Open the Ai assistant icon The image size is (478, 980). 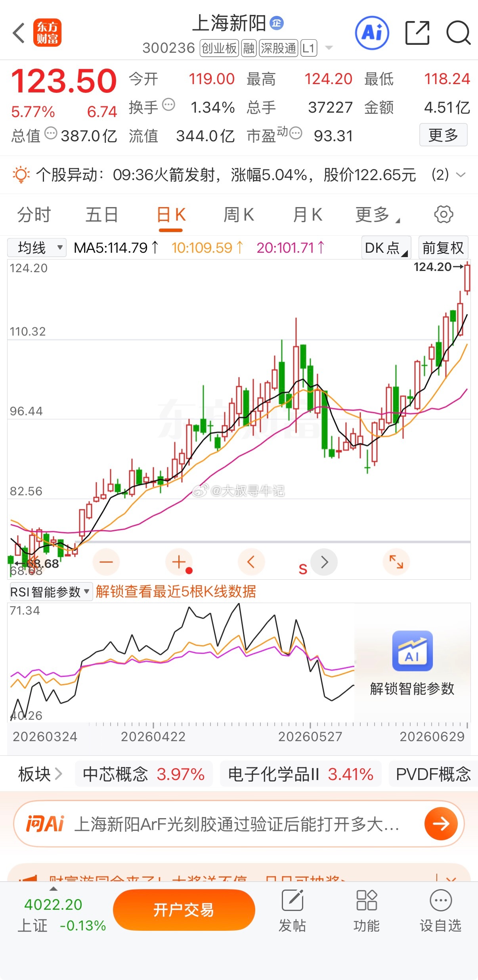(x=372, y=33)
